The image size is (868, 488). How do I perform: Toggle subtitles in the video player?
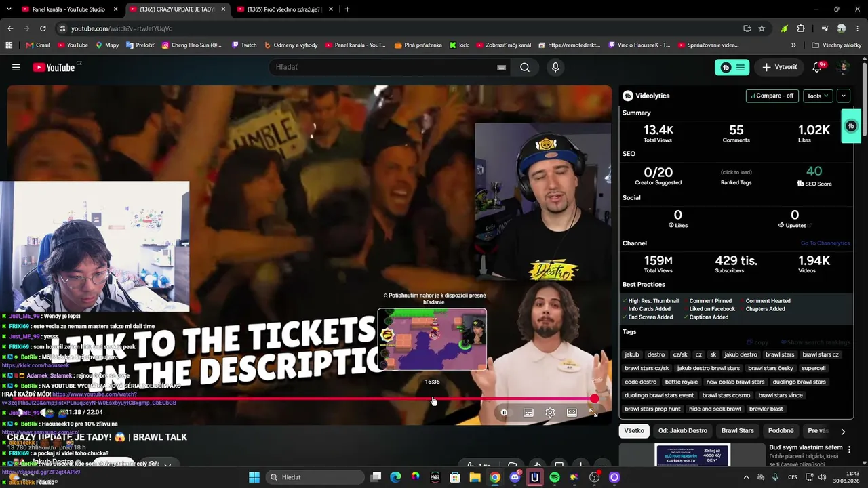coord(528,412)
